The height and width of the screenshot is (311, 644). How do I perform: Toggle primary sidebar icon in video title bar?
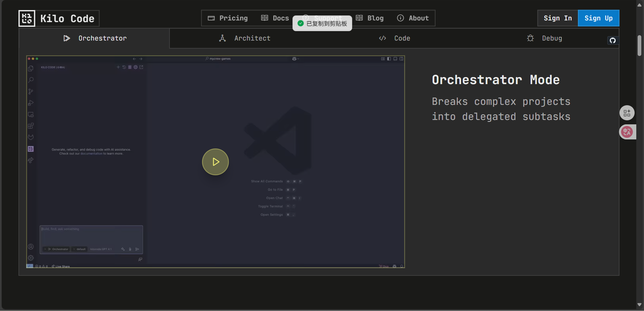(x=389, y=59)
